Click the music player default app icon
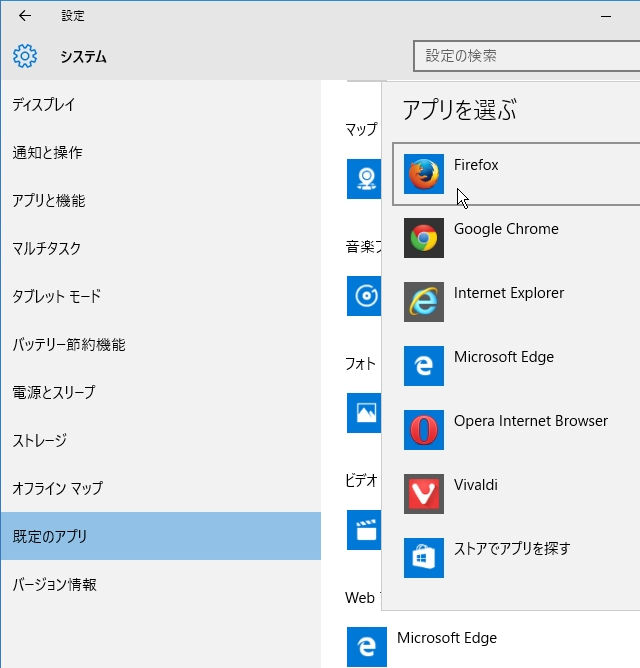The image size is (640, 668). point(364,296)
